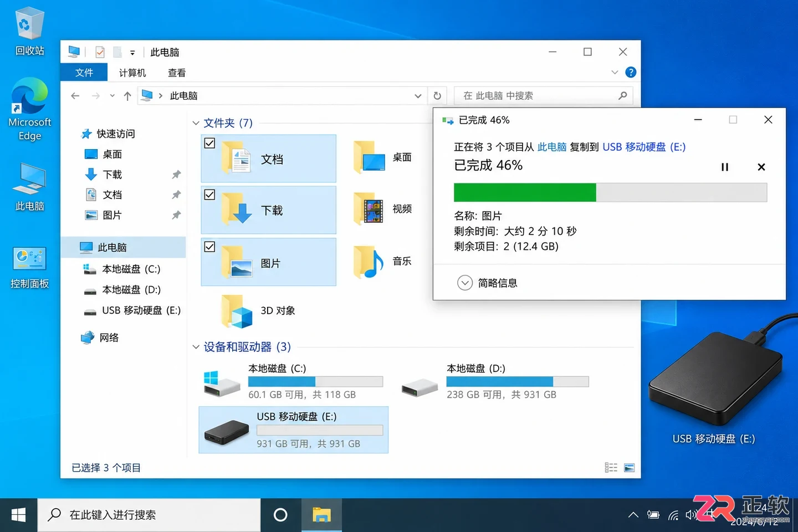This screenshot has width=798, height=532.
Task: Select the 桌面 folder in the file list
Action: (382, 158)
